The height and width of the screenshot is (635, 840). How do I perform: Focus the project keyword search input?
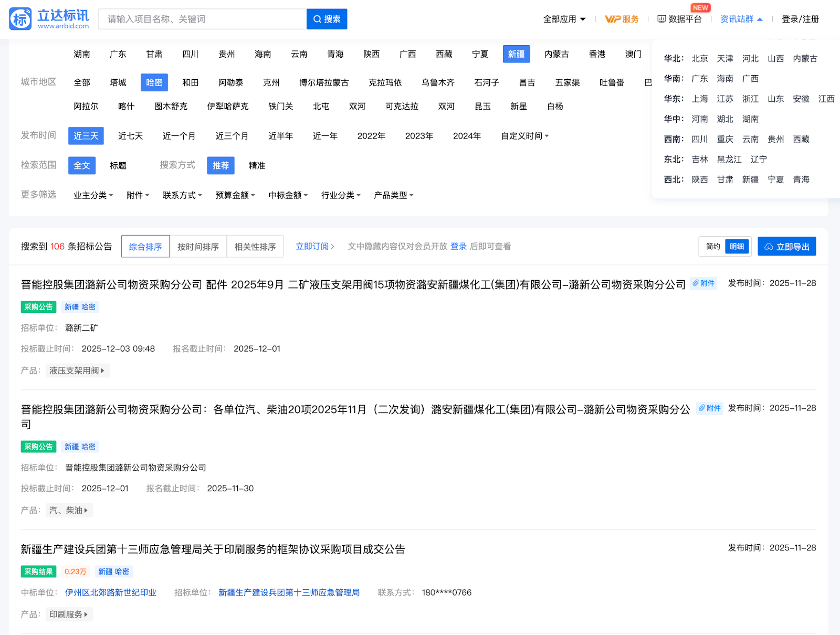click(x=202, y=19)
